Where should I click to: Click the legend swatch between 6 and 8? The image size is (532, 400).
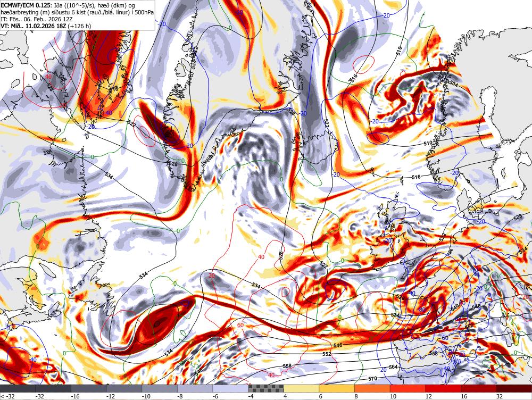[x=337, y=388]
